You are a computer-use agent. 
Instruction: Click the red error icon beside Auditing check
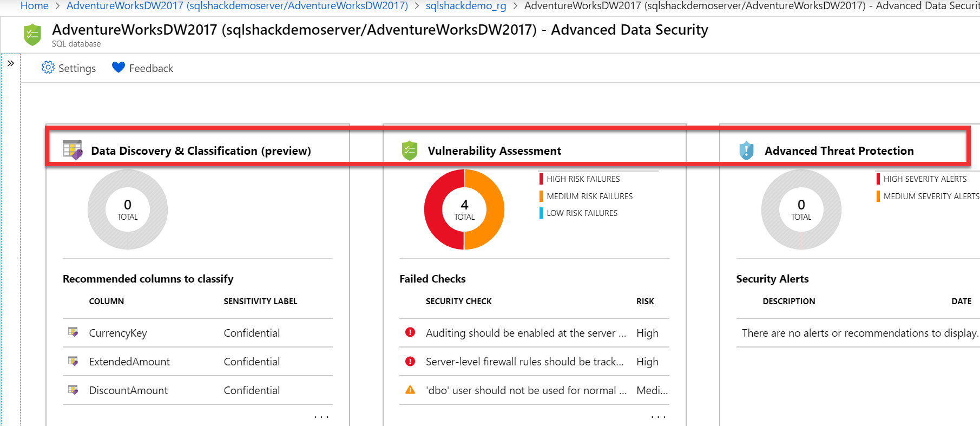point(410,332)
